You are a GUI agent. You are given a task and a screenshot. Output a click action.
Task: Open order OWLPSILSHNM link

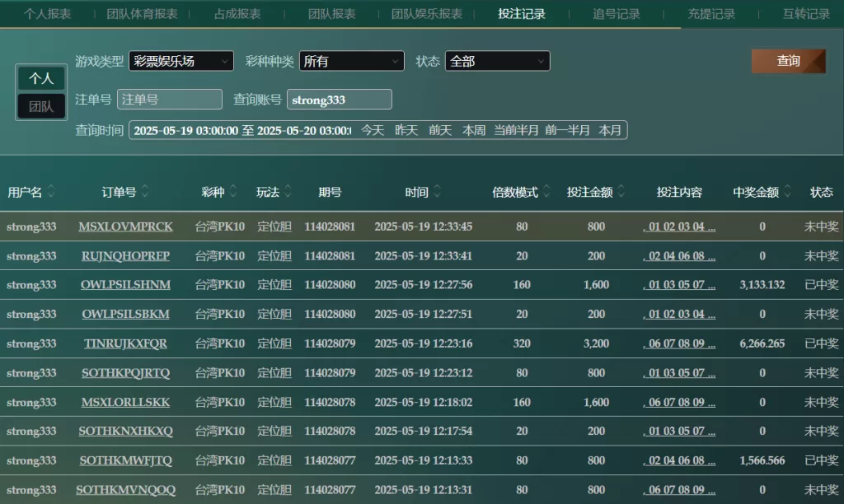pyautogui.click(x=125, y=285)
